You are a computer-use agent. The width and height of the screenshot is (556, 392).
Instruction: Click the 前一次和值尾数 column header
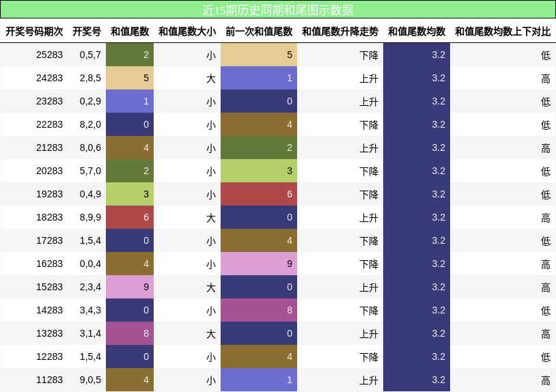click(259, 31)
